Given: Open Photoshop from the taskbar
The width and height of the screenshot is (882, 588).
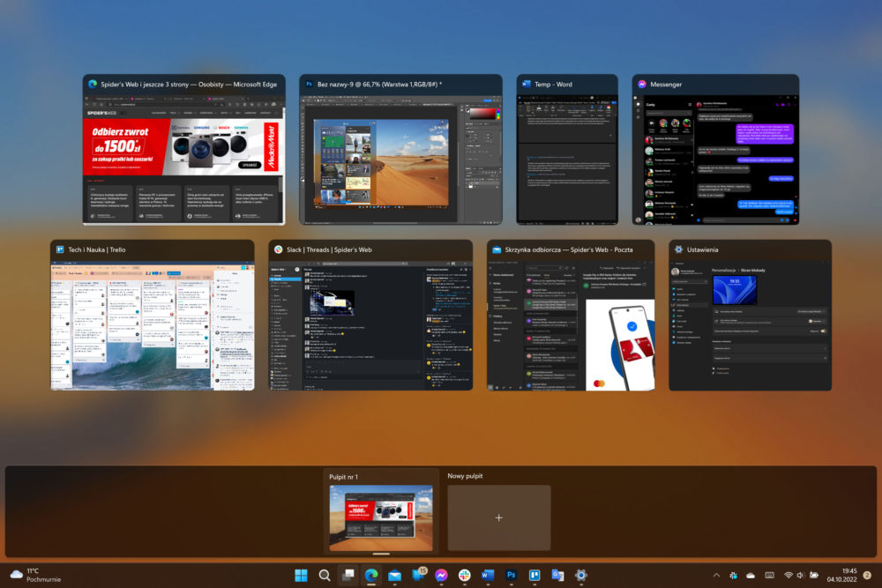Looking at the screenshot, I should pyautogui.click(x=511, y=575).
